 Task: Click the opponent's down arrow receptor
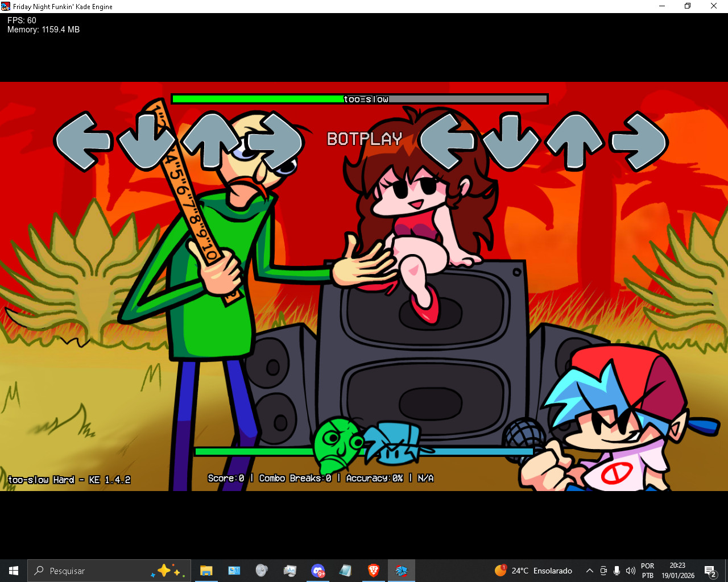click(x=146, y=142)
